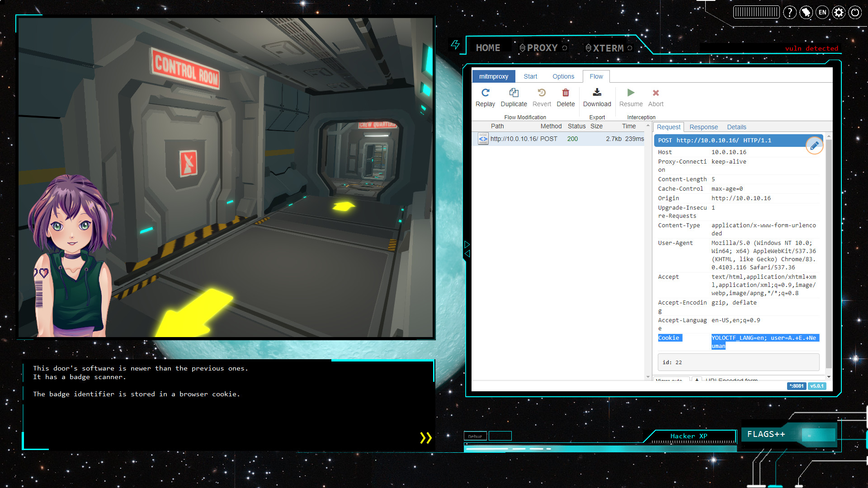Replay the captured flow in mitmproxy
The width and height of the screenshot is (868, 488).
tap(485, 97)
